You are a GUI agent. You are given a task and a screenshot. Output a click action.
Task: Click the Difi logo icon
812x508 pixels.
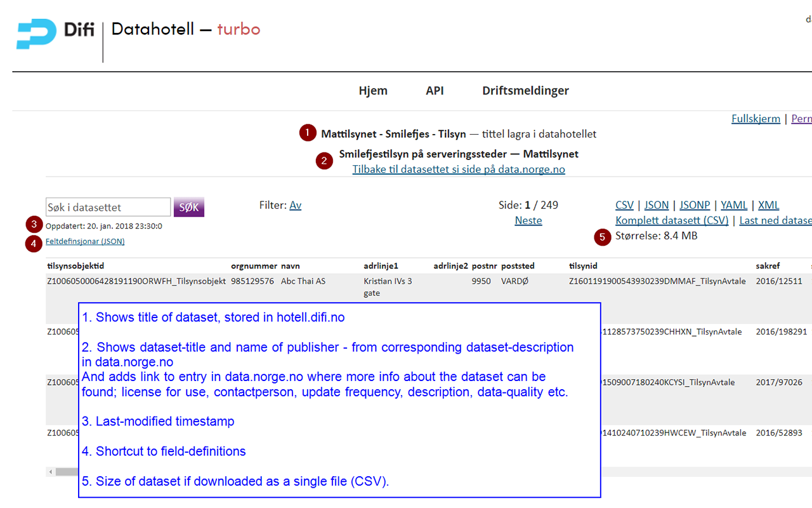(x=36, y=34)
